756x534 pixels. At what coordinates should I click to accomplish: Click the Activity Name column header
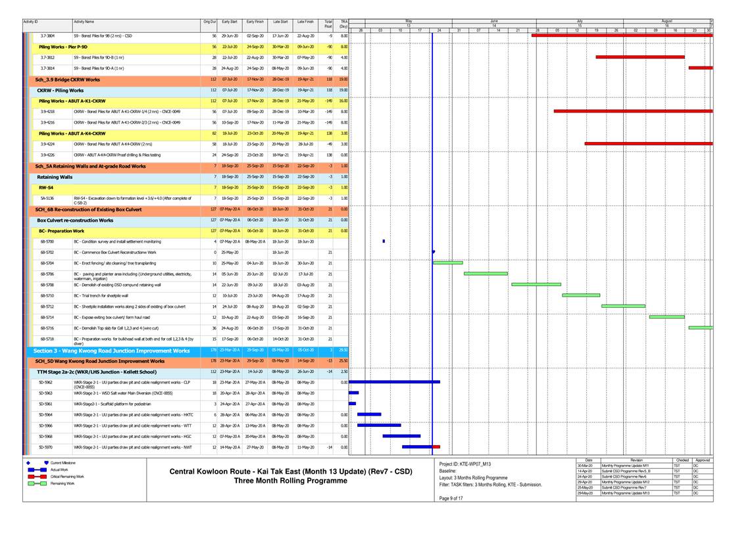tap(84, 22)
